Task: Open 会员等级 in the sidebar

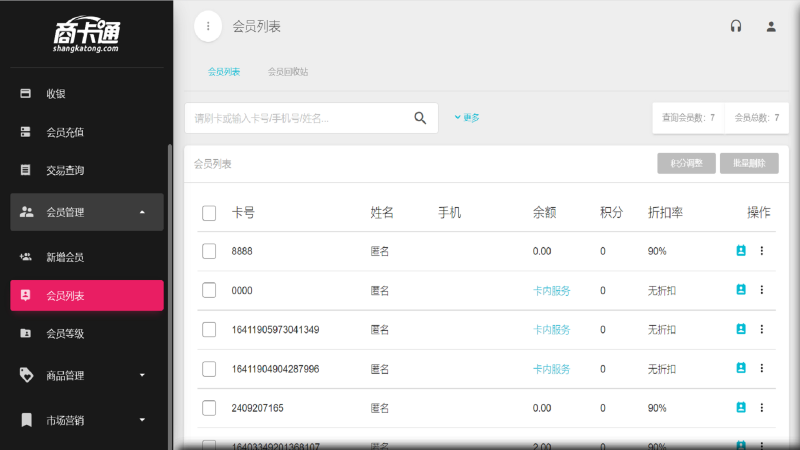Action: [x=87, y=334]
